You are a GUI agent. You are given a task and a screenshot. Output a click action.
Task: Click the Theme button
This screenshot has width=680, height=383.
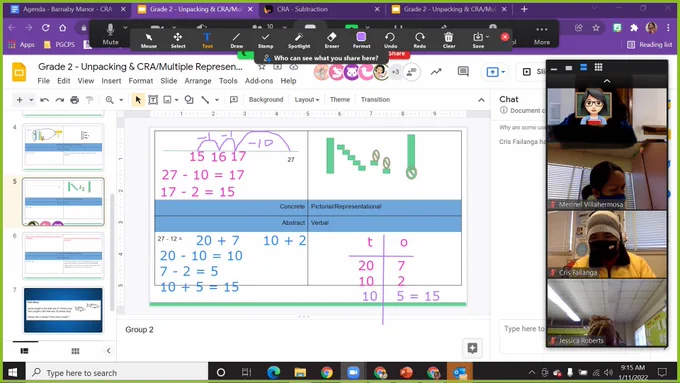(340, 99)
